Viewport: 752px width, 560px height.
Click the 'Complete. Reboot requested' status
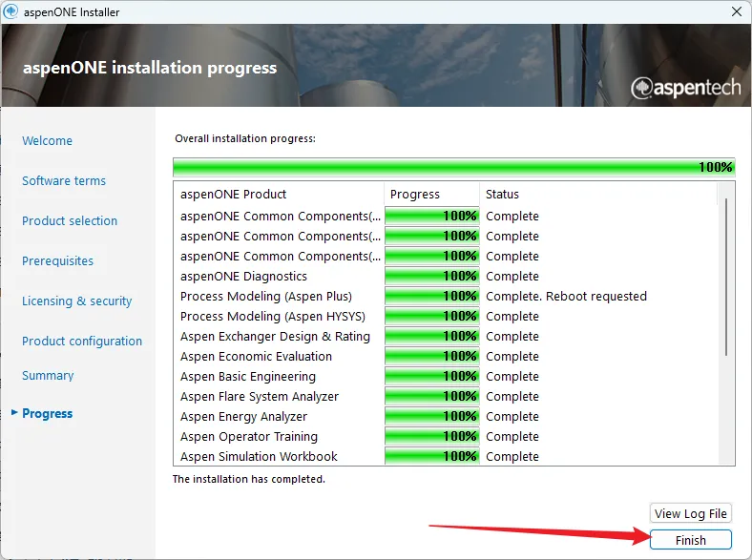point(566,297)
